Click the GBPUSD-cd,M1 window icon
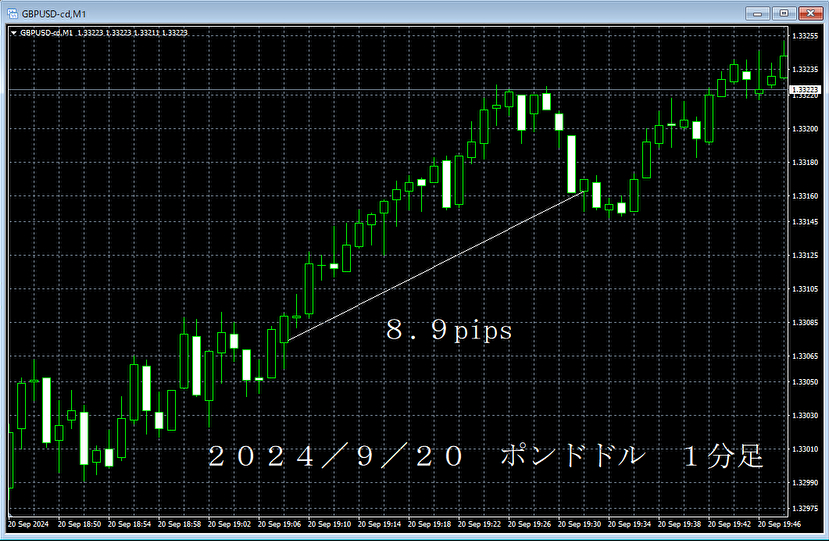The width and height of the screenshot is (829, 542). tap(12, 13)
